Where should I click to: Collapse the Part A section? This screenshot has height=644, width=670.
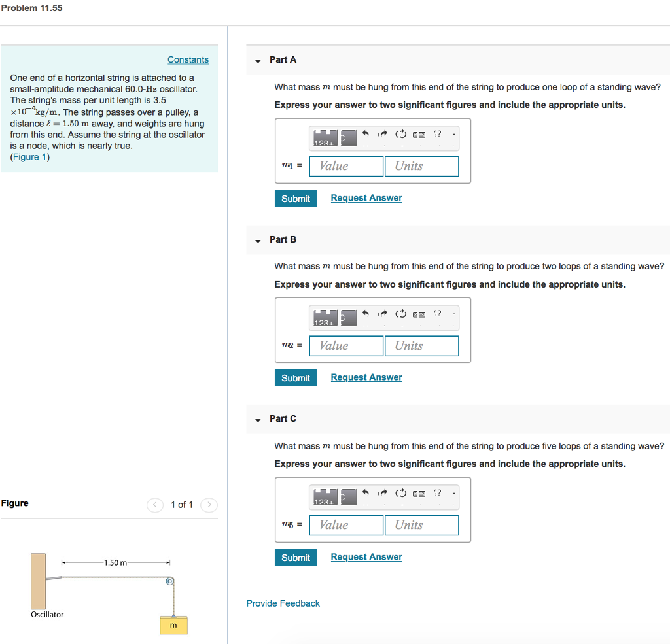(257, 60)
